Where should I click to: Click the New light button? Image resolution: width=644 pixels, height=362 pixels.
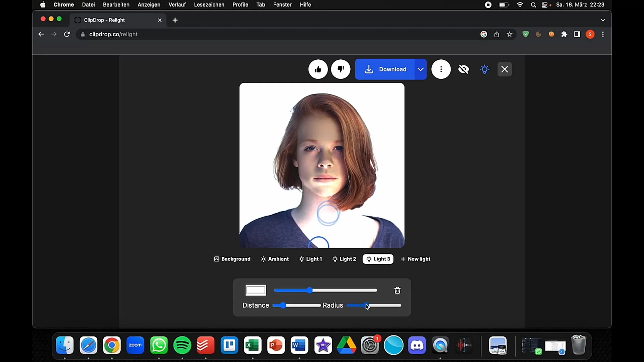(x=415, y=258)
